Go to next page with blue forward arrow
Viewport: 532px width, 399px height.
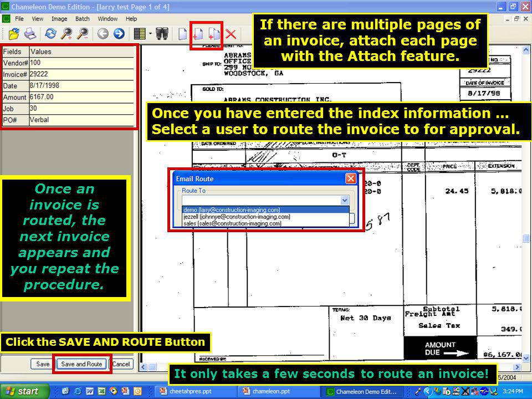pos(119,34)
